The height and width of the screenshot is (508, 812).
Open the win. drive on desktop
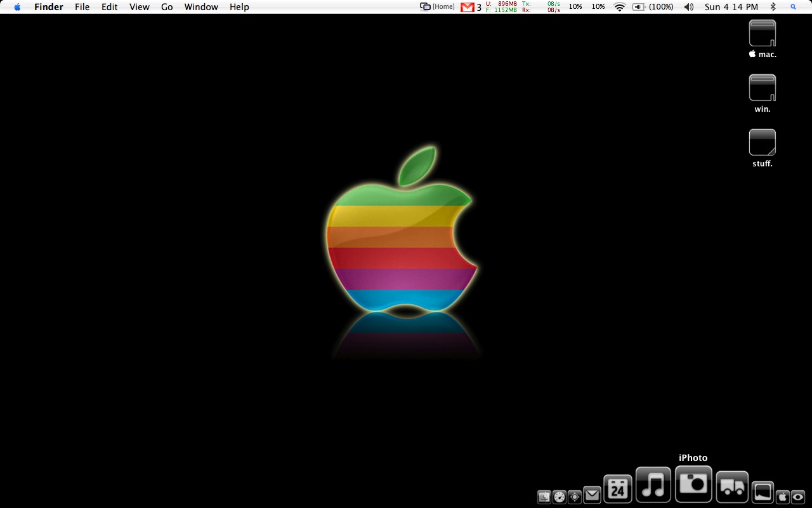[763, 88]
